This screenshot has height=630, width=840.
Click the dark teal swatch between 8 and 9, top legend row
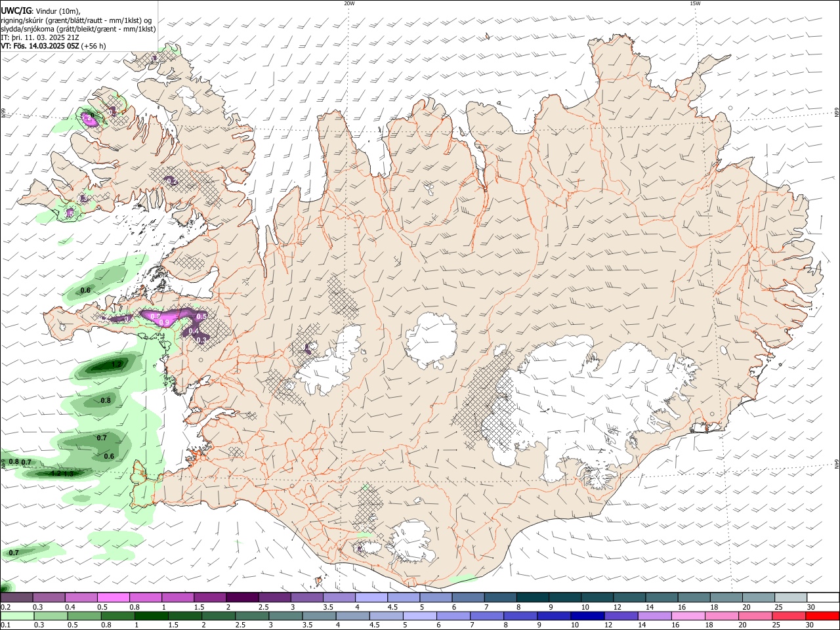532,598
